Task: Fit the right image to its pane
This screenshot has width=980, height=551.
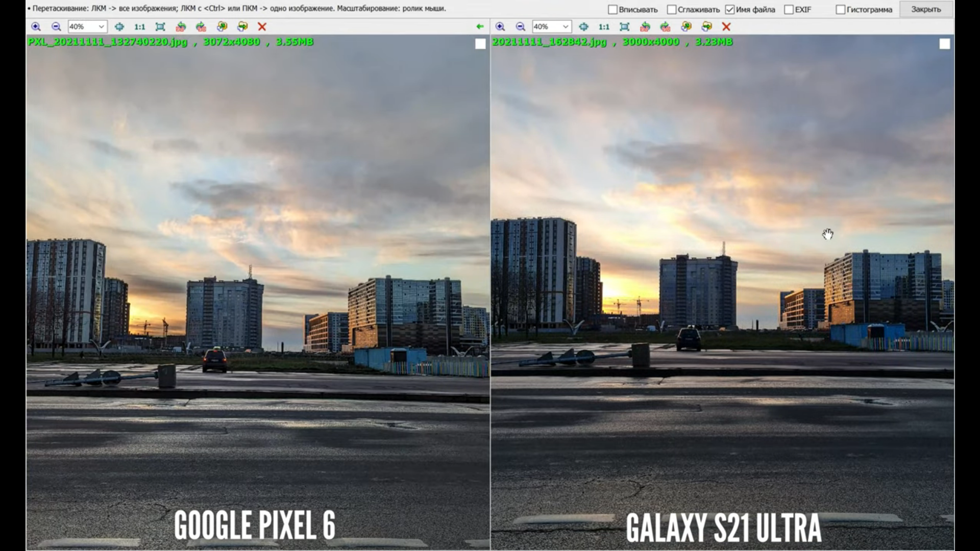Action: (x=625, y=27)
